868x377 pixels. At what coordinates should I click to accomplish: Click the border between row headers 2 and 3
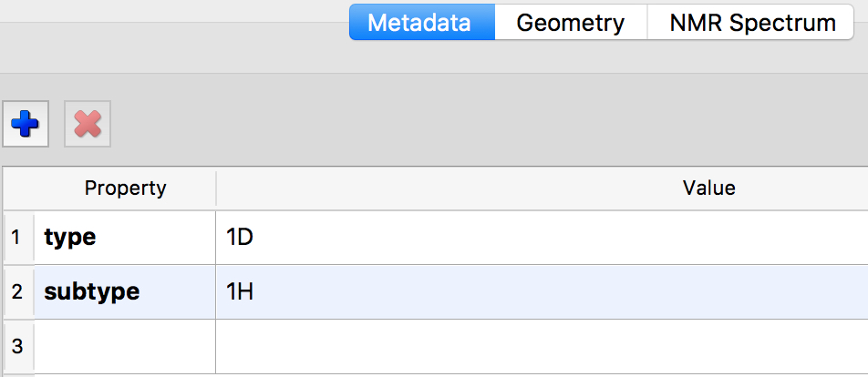[16, 320]
